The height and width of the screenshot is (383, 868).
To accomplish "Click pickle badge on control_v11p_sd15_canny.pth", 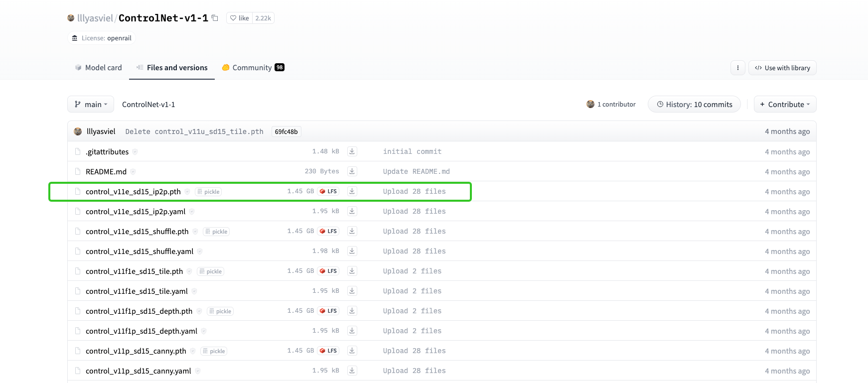I will coord(214,351).
